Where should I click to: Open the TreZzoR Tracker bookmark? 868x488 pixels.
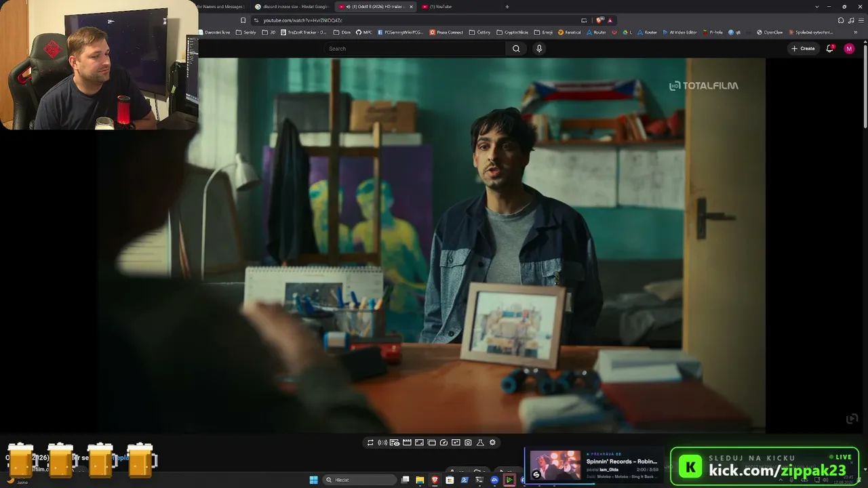coord(303,32)
